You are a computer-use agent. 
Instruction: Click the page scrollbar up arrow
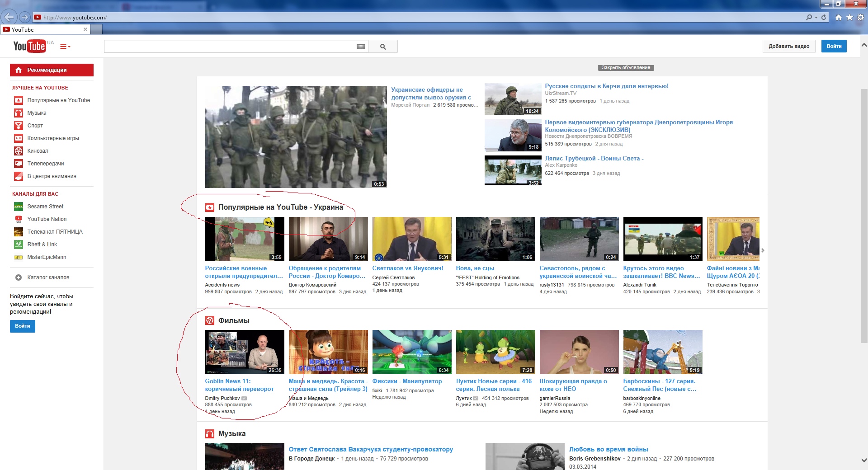pos(864,45)
